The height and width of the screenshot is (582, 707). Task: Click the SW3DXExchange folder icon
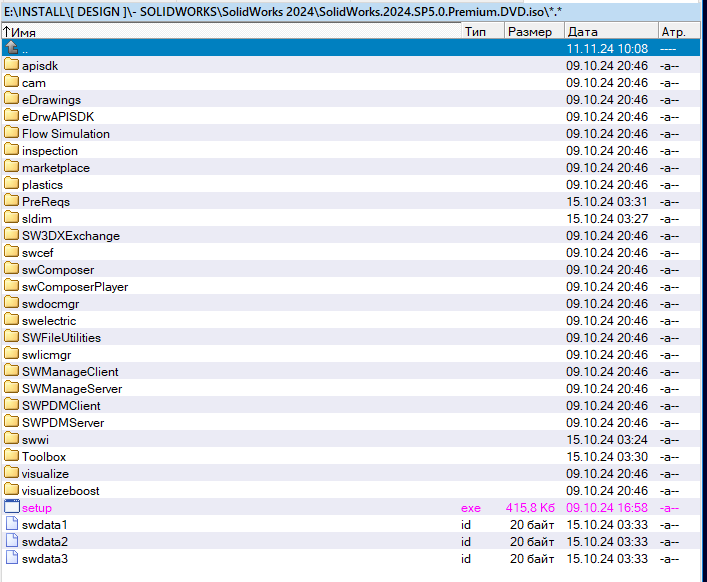pyautogui.click(x=12, y=235)
